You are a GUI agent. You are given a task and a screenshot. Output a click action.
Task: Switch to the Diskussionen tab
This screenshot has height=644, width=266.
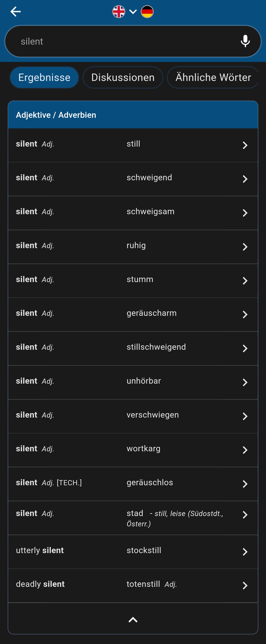(123, 77)
